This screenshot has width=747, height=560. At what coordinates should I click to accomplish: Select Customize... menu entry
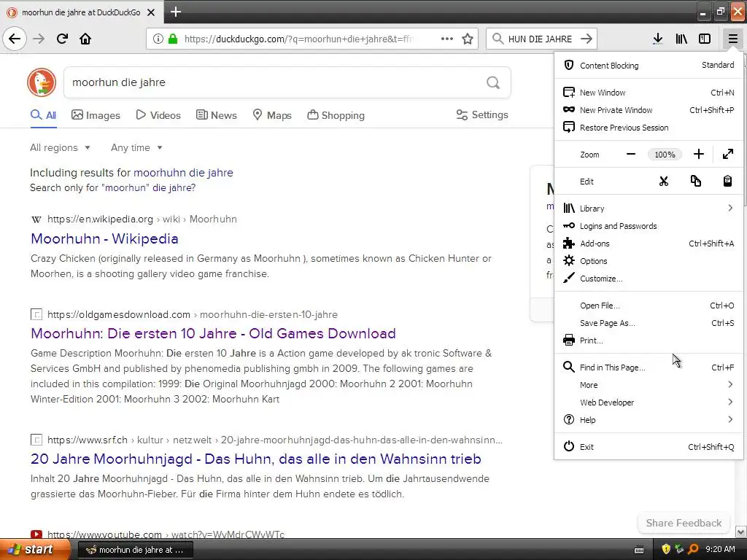coord(649,279)
